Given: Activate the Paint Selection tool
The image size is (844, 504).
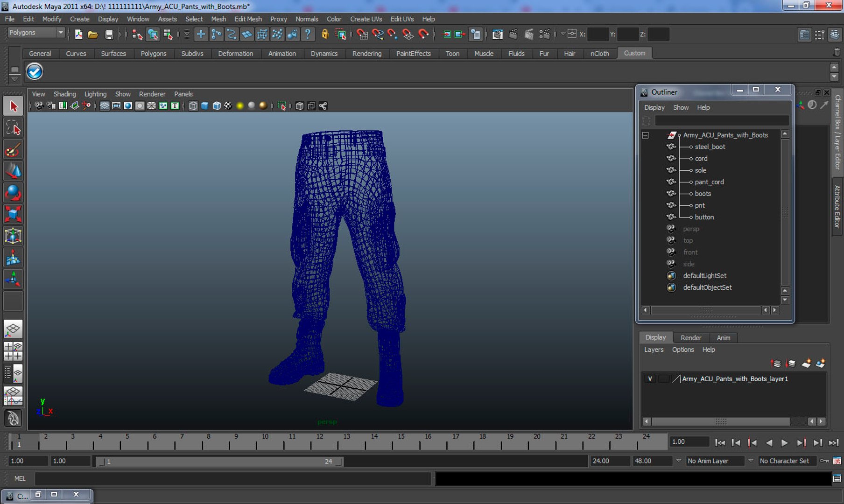Looking at the screenshot, I should [13, 150].
